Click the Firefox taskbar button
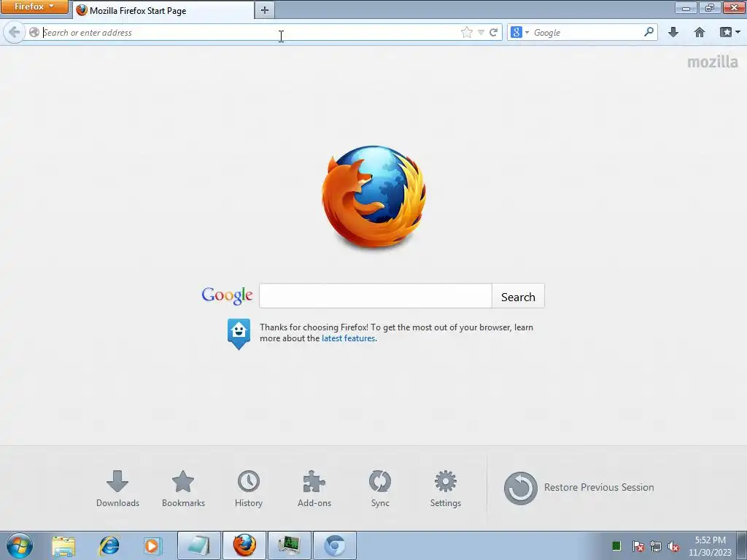This screenshot has width=747, height=560. tap(244, 545)
